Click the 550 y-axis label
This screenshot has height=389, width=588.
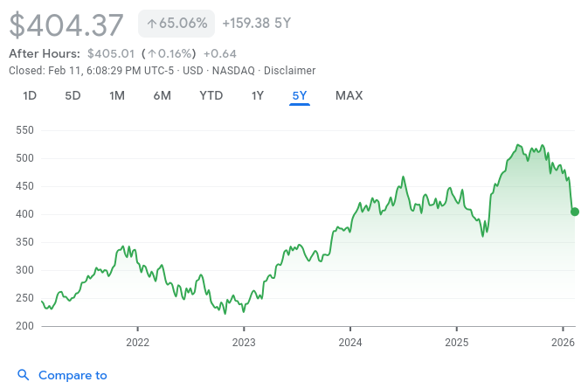[x=24, y=130]
